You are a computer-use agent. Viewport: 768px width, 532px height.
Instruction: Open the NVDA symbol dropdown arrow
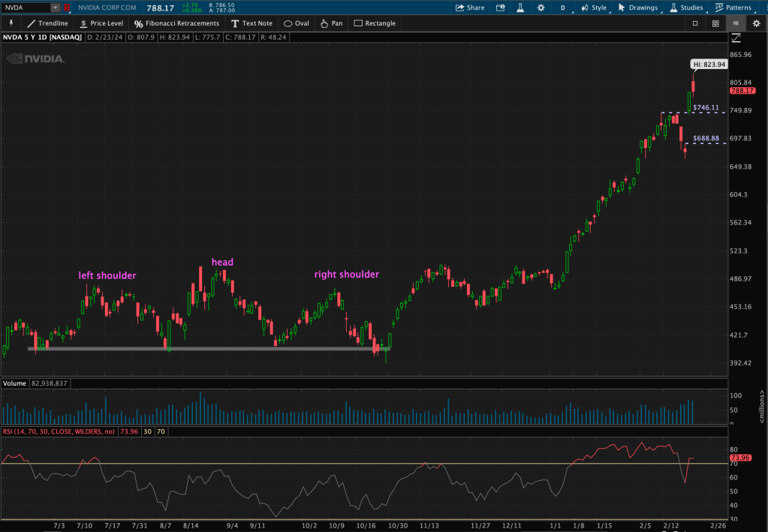55,8
